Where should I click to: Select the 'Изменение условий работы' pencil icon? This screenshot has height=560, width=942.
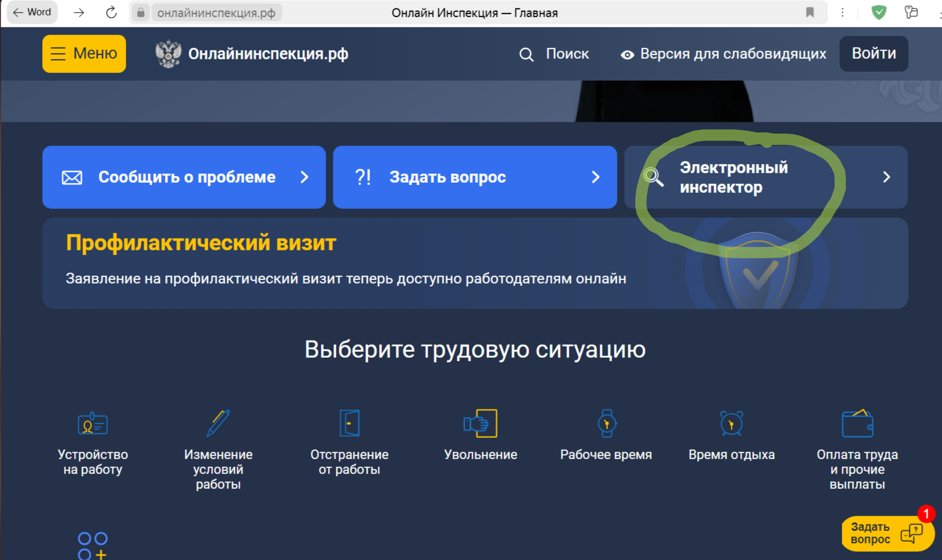click(218, 424)
